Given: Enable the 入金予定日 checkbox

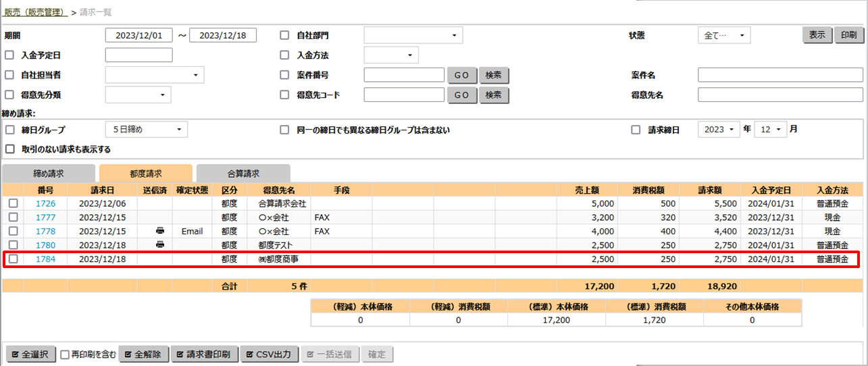Looking at the screenshot, I should [x=9, y=55].
